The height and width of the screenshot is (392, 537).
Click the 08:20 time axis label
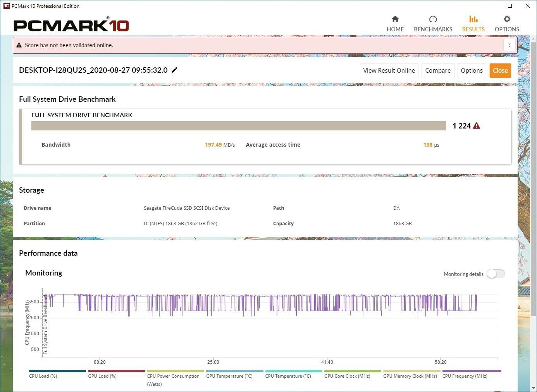(x=100, y=362)
